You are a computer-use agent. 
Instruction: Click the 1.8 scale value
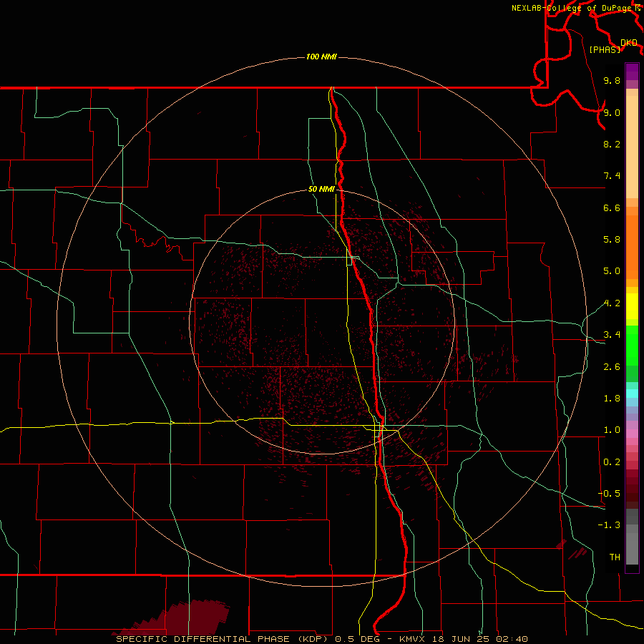(x=612, y=399)
